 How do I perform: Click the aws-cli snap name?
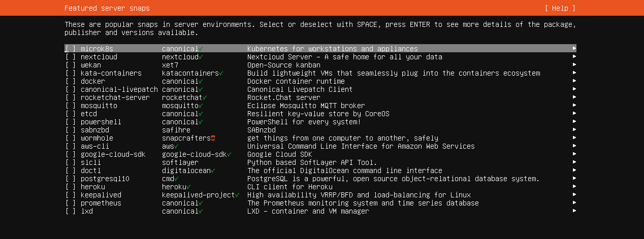click(x=95, y=146)
